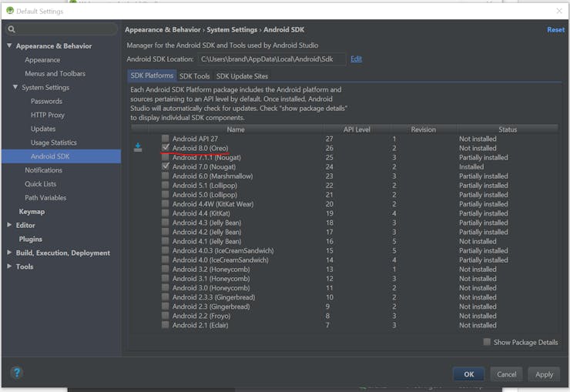Check the Android 4.4 (KitKat) checkbox
This screenshot has width=570, height=392.
166,213
